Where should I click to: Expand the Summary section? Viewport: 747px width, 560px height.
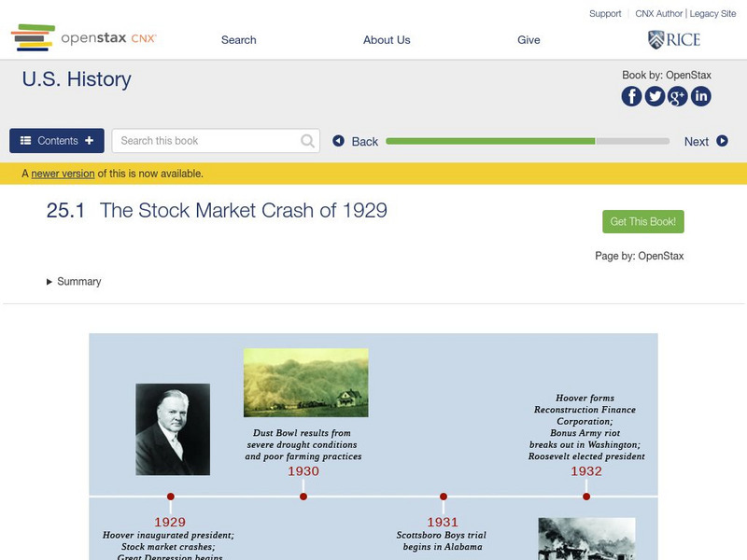tap(74, 282)
